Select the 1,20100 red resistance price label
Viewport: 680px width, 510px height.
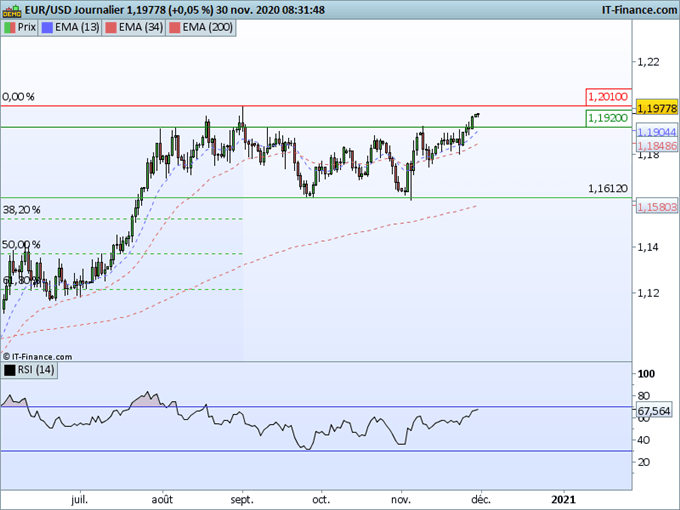608,97
